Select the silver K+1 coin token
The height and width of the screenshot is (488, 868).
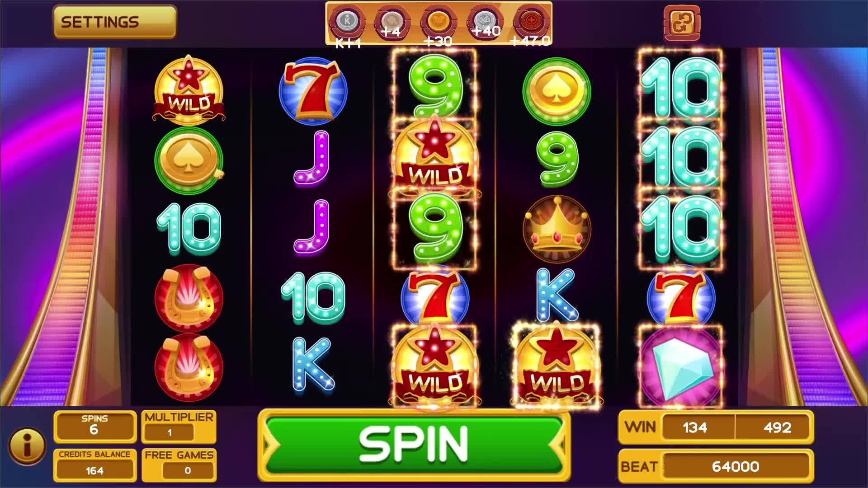347,21
